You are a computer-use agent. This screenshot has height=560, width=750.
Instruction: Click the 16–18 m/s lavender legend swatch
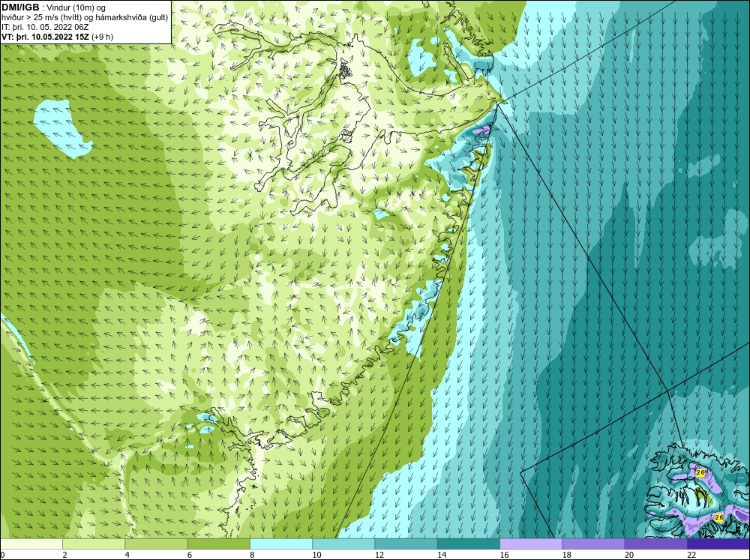(x=531, y=544)
